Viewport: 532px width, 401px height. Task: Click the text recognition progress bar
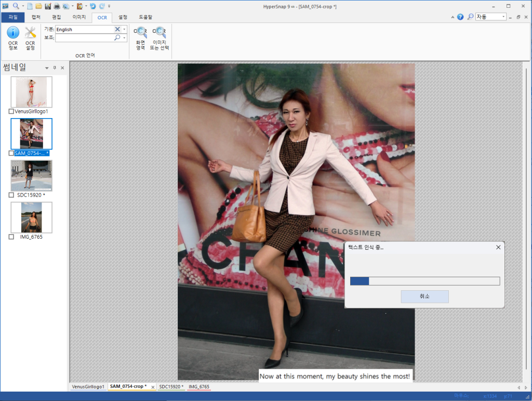point(425,281)
